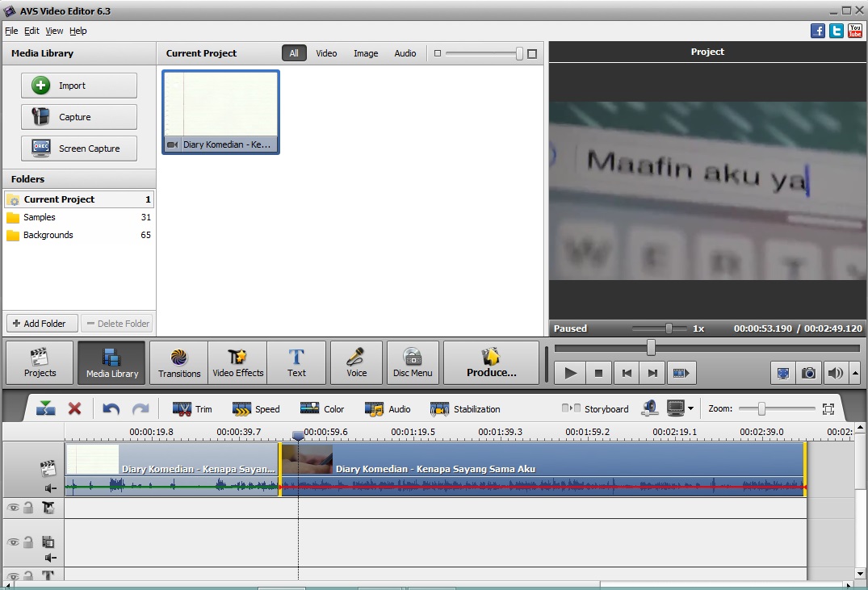868x590 pixels.
Task: Filter media library by Image
Action: pos(366,53)
